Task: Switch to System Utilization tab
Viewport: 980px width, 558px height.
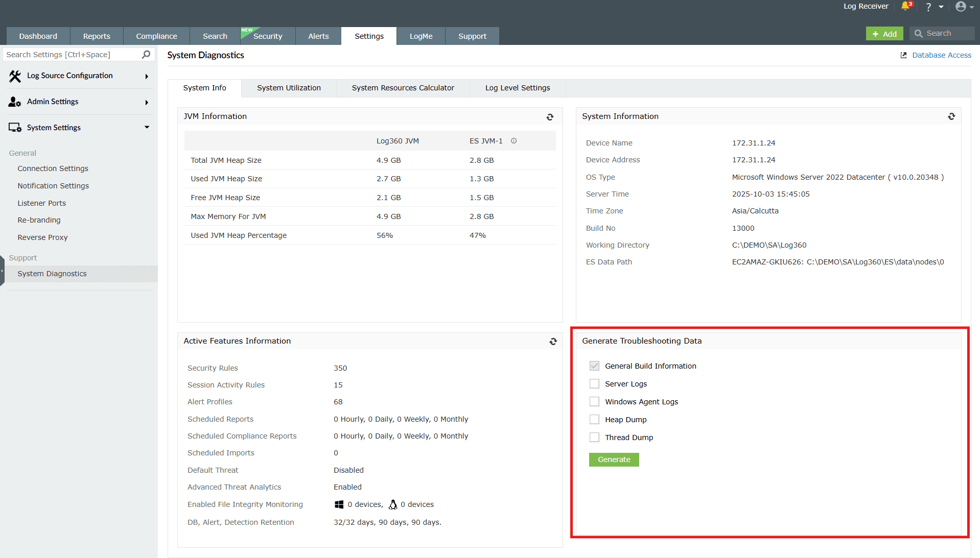Action: click(x=289, y=88)
